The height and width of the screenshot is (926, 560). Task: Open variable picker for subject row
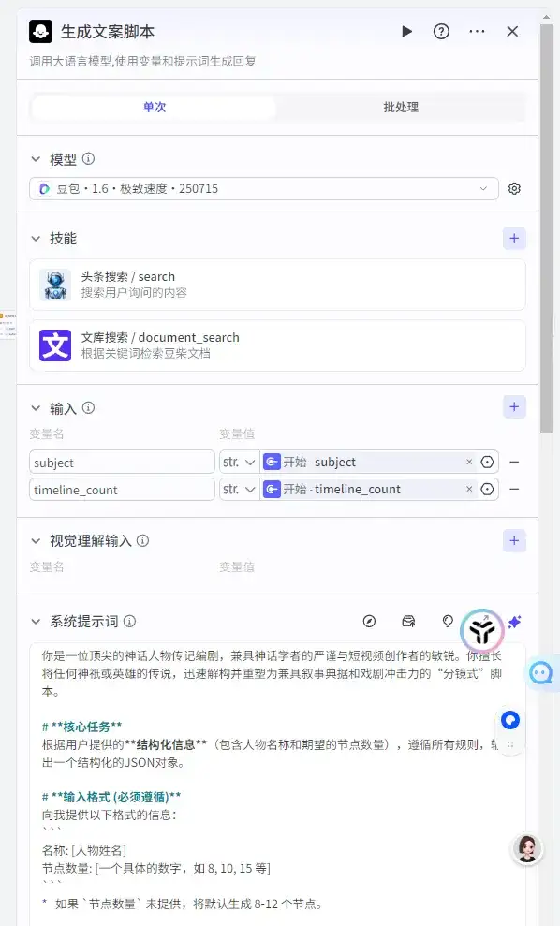pos(487,462)
